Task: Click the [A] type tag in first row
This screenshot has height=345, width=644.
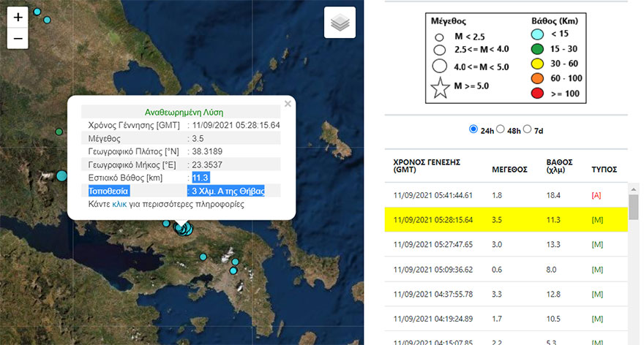Action: (597, 194)
